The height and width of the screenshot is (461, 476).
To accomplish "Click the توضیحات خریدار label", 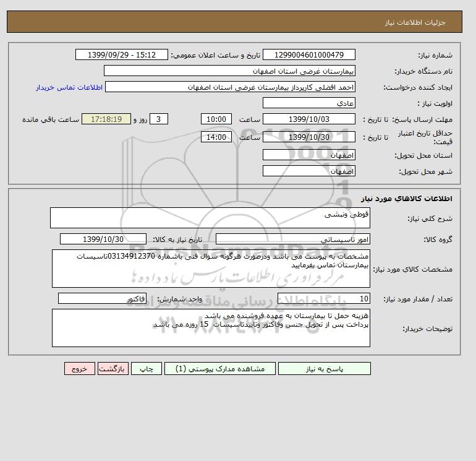I will (427, 329).
